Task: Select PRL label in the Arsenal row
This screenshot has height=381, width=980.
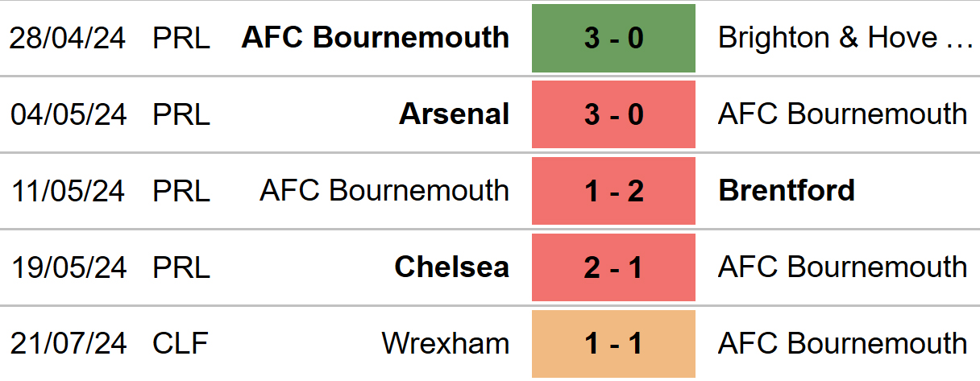Action: click(181, 114)
